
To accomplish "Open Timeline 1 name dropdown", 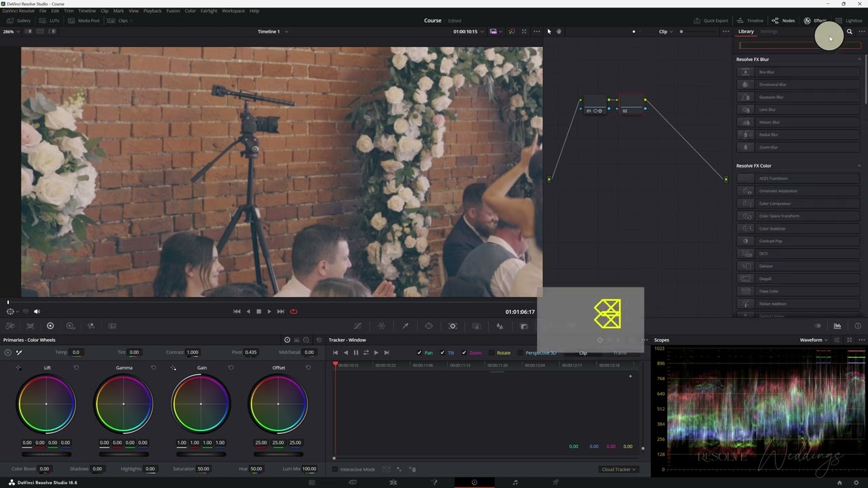I will coord(273,32).
